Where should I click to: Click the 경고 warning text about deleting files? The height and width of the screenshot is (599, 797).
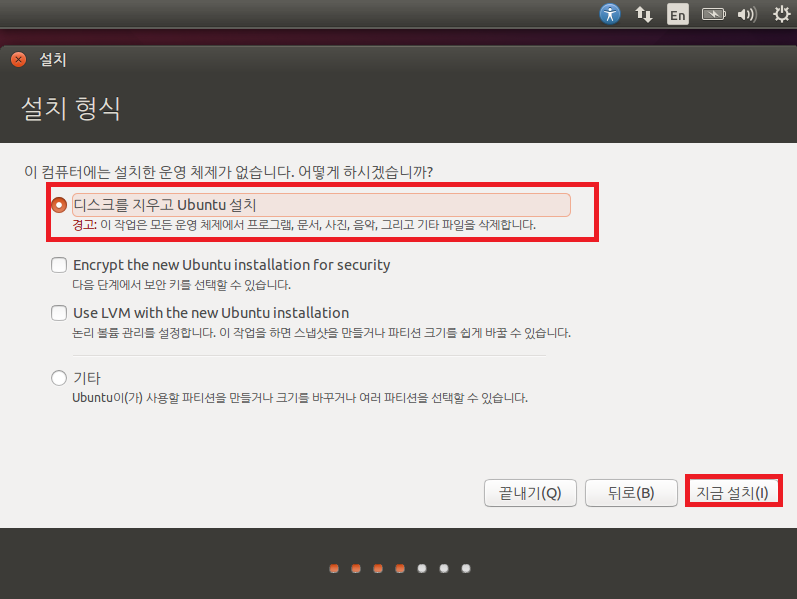tap(304, 225)
